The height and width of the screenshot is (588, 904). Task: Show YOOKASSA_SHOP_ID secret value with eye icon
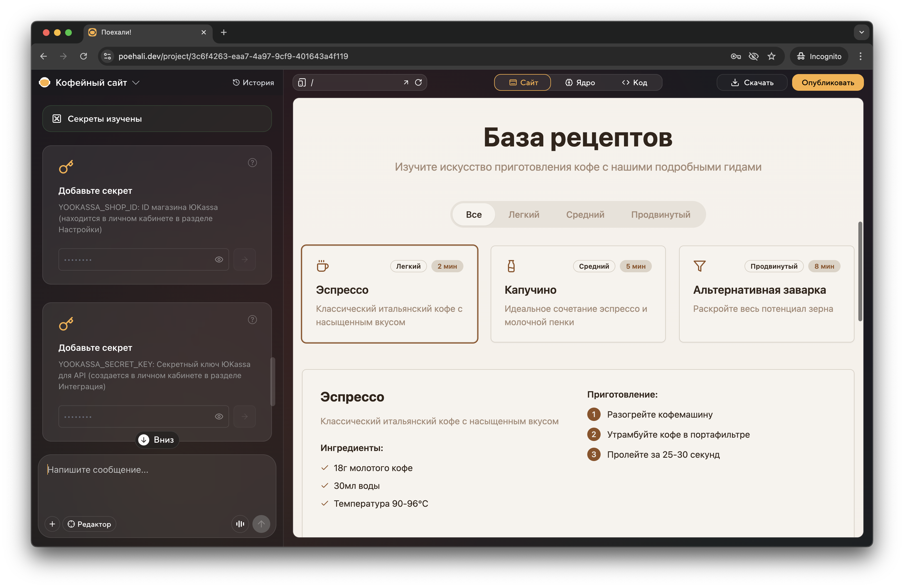click(x=219, y=259)
